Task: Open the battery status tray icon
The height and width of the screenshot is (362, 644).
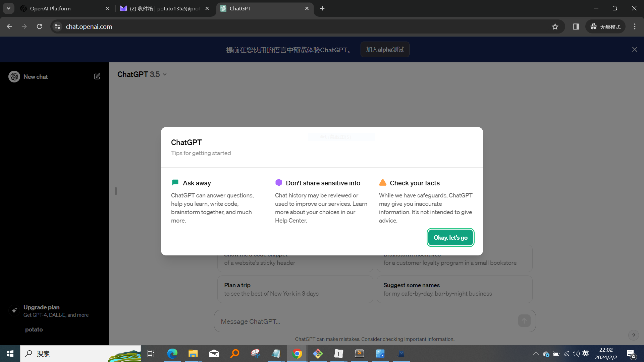Action: (x=556, y=354)
